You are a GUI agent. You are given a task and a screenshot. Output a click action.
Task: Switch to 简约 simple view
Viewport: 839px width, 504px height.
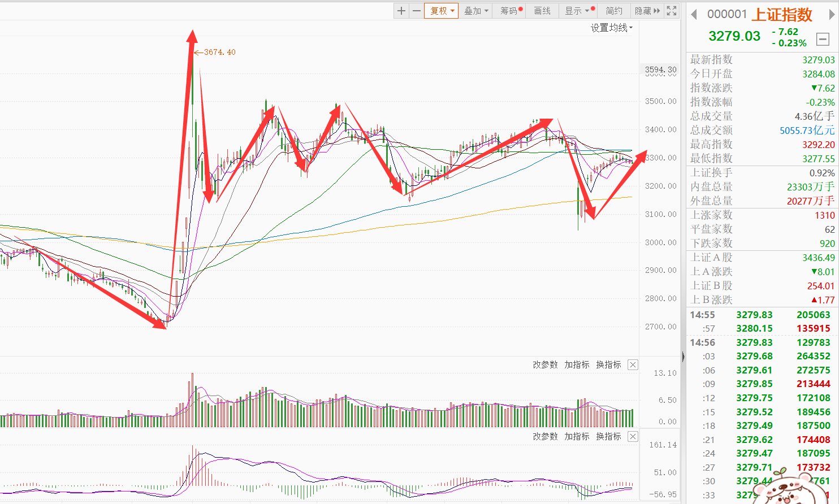tap(614, 11)
